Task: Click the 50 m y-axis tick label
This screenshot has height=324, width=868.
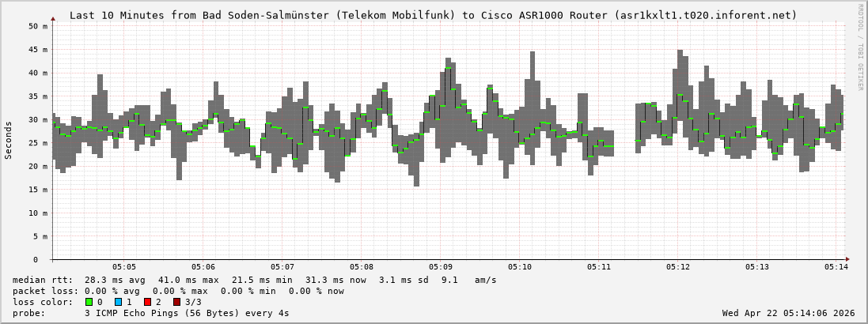Action: click(38, 26)
